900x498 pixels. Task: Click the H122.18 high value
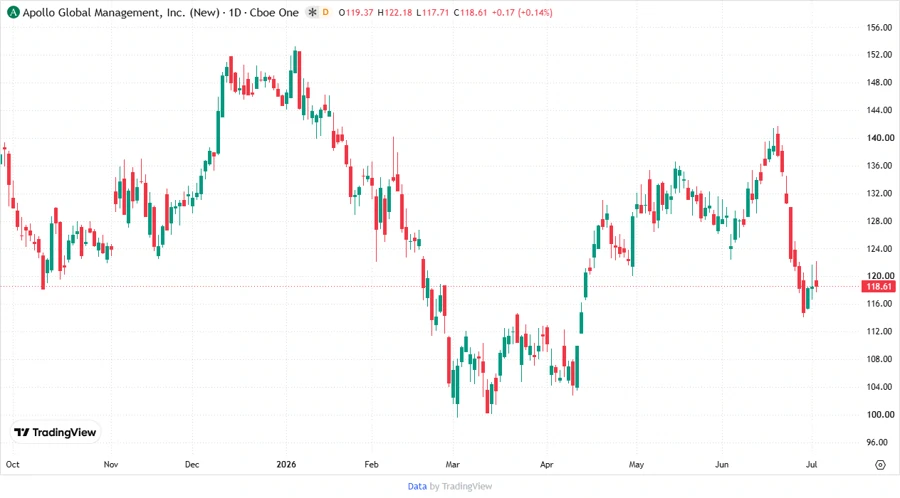click(394, 12)
